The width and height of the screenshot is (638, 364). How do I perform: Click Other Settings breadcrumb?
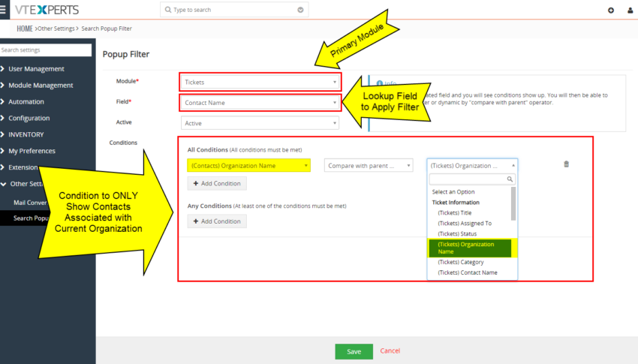tap(56, 29)
